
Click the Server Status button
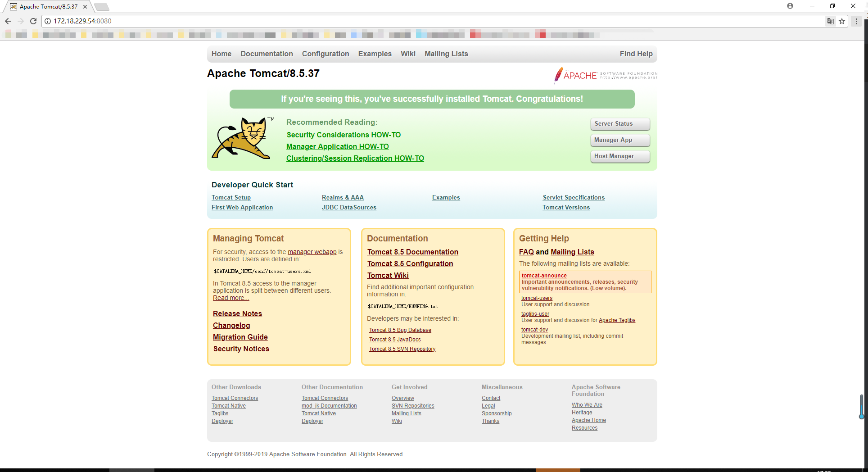620,124
